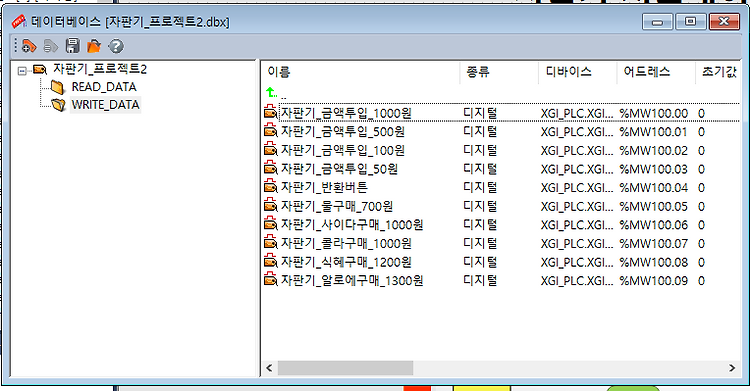Close the 데이터베이스 window
This screenshot has height=391, width=750.
724,22
